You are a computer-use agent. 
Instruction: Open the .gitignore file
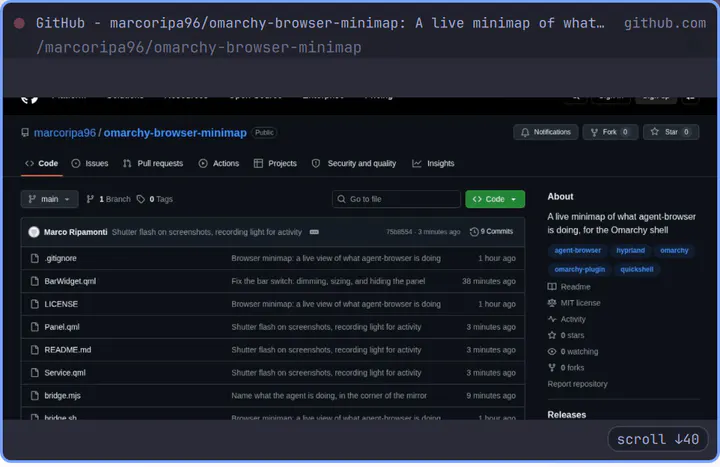click(61, 259)
